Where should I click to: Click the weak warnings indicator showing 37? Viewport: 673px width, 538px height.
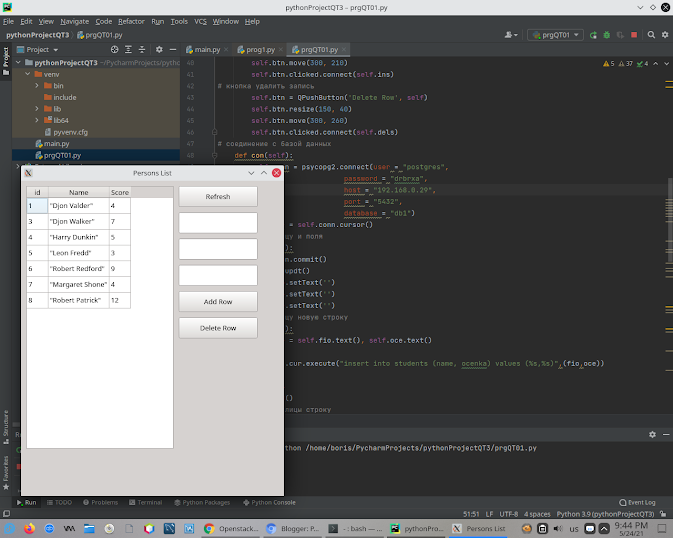coord(625,64)
